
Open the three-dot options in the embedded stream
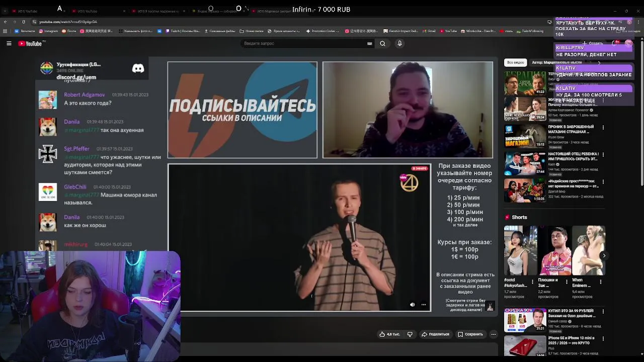pos(424,305)
